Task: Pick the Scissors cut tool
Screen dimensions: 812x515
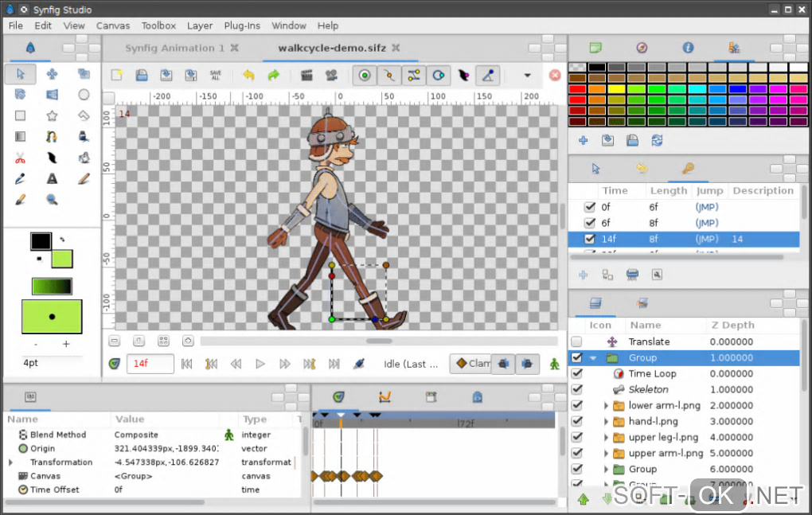Action: [x=21, y=158]
